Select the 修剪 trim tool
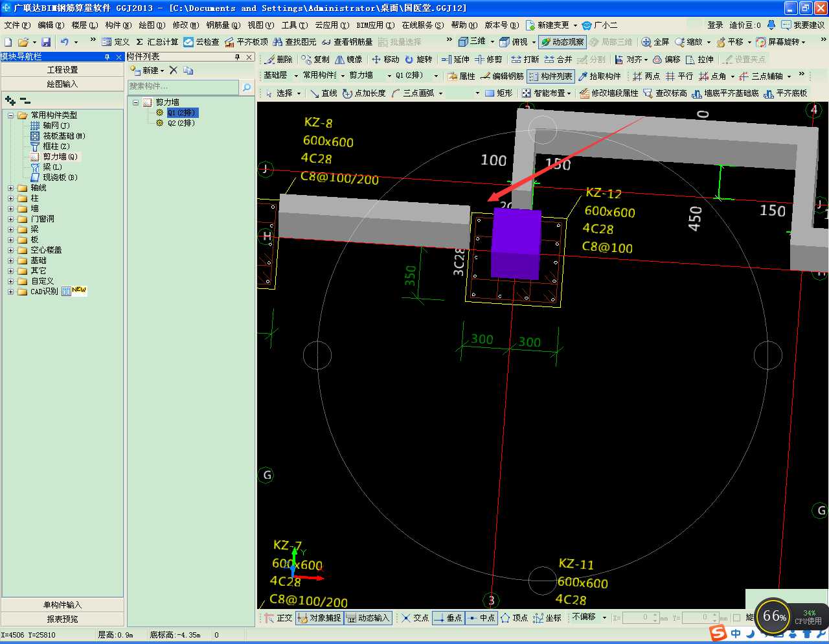The height and width of the screenshot is (644, 829). click(488, 60)
